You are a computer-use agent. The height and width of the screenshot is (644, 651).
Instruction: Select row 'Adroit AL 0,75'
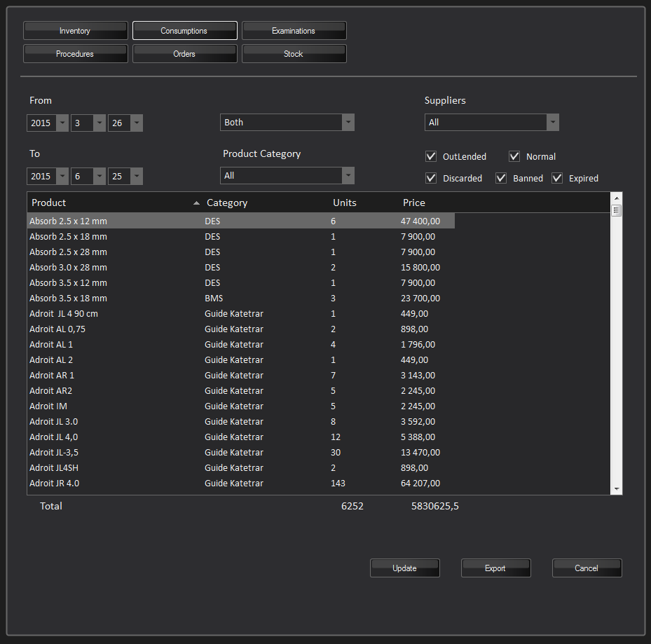coord(241,329)
